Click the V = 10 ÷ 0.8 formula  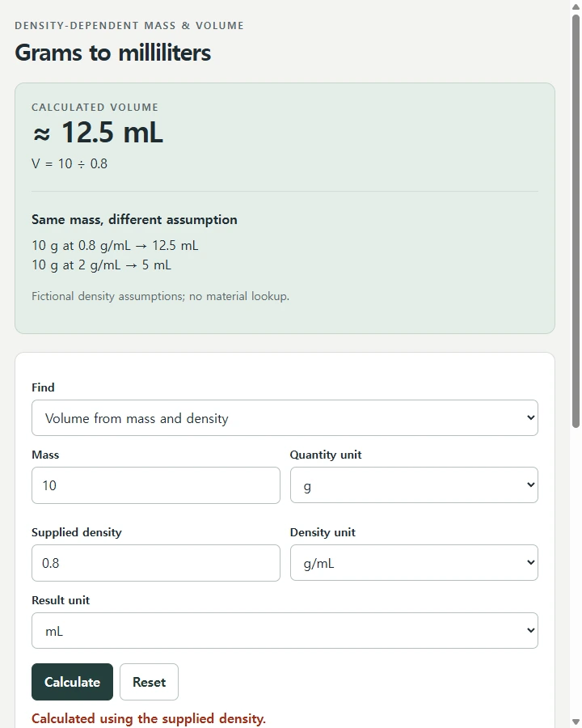[70, 163]
